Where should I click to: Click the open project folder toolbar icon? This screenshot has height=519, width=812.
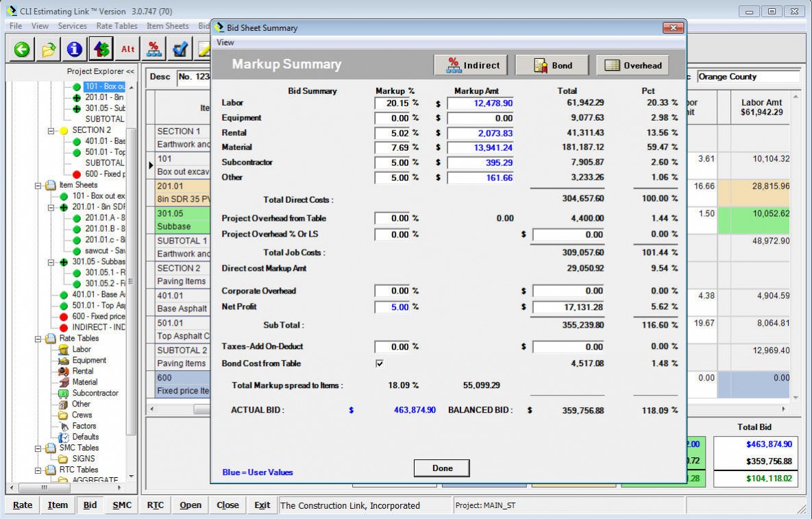point(48,49)
